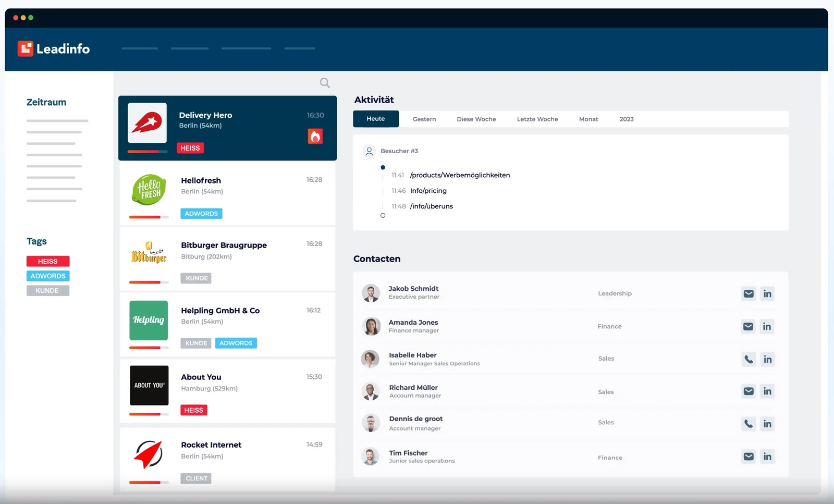
Task: Call Isabelle Haber with phone icon
Action: [749, 359]
